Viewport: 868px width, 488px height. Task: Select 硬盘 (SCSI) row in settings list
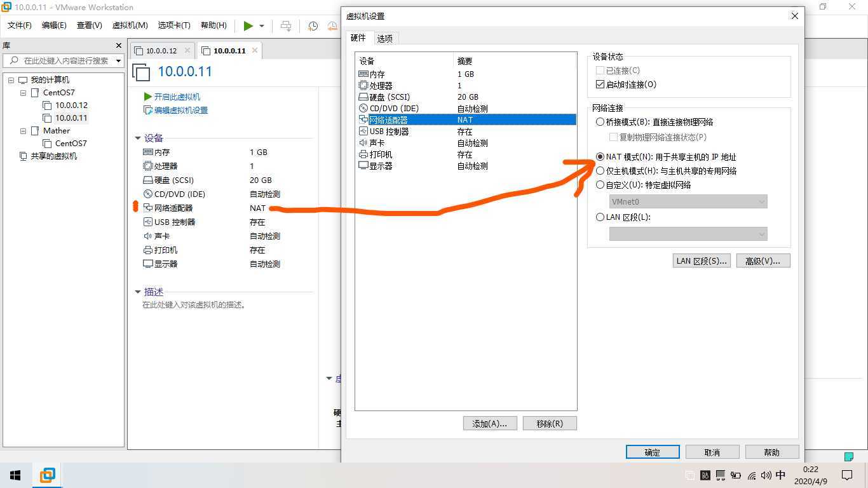coord(466,97)
